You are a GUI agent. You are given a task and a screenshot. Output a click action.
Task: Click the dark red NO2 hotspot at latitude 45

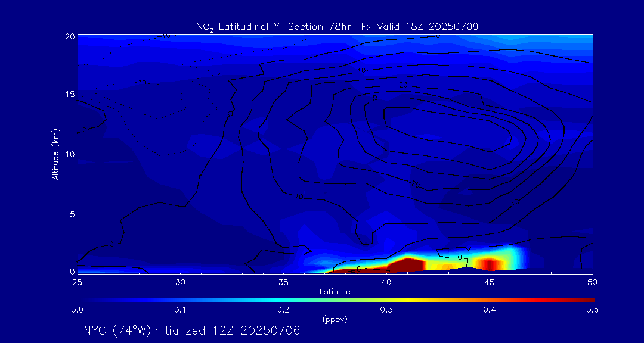(490, 264)
